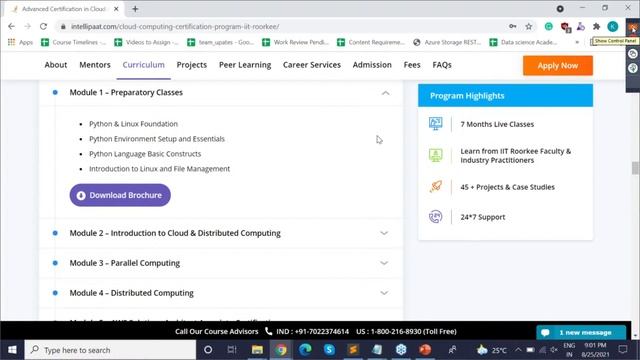640x360 pixels.
Task: Go to the Fees section tab
Action: (x=412, y=65)
